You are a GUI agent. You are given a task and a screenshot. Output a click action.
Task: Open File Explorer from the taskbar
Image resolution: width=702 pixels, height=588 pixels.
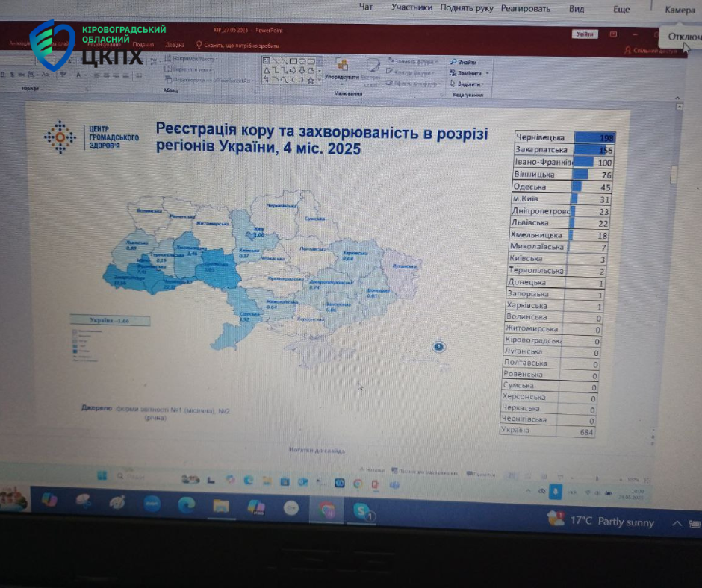[221, 506]
